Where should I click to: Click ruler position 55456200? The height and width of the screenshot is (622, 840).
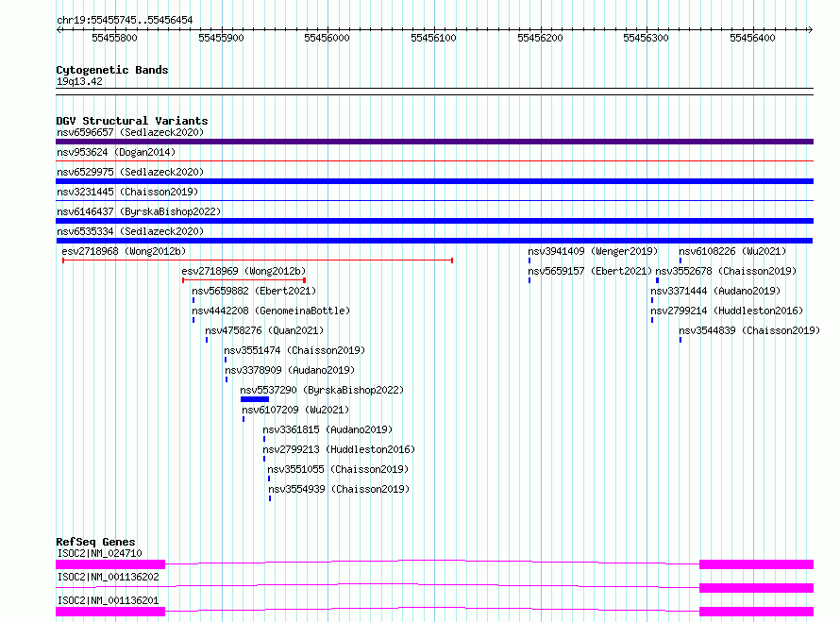[x=540, y=38]
